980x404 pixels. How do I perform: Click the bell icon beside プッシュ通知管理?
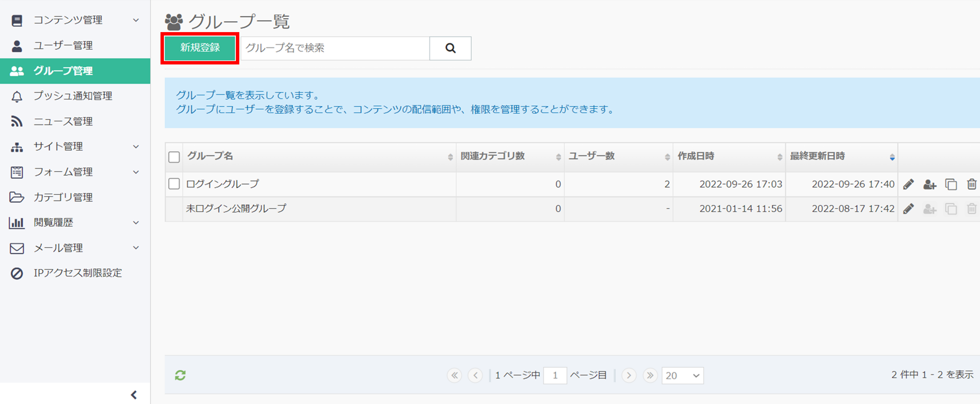pyautogui.click(x=17, y=96)
